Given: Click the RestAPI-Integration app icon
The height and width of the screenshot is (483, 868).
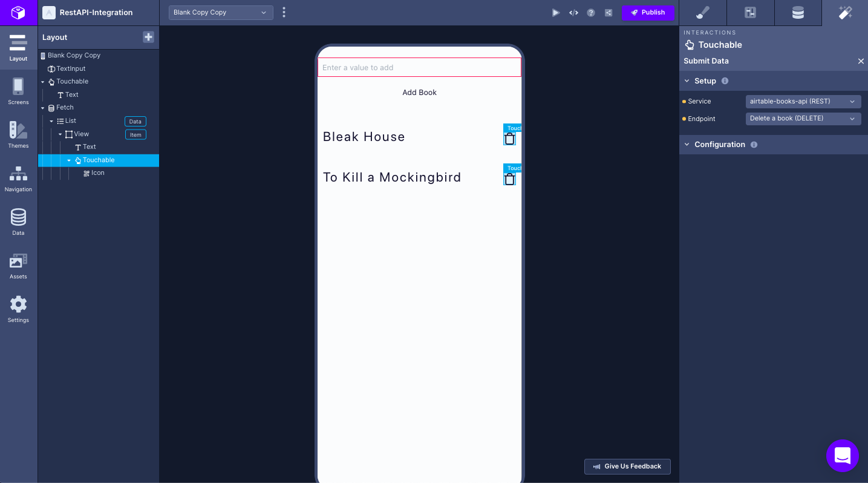Looking at the screenshot, I should point(49,13).
